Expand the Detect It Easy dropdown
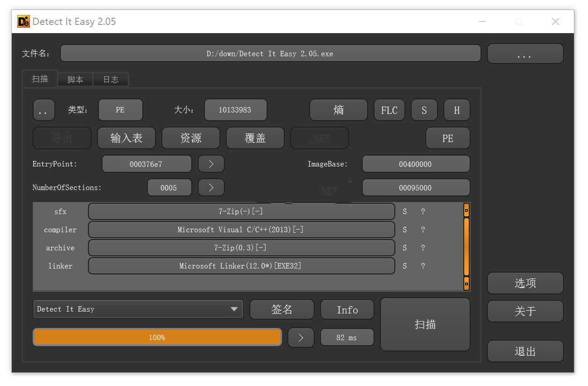The image size is (588, 386). click(x=233, y=309)
